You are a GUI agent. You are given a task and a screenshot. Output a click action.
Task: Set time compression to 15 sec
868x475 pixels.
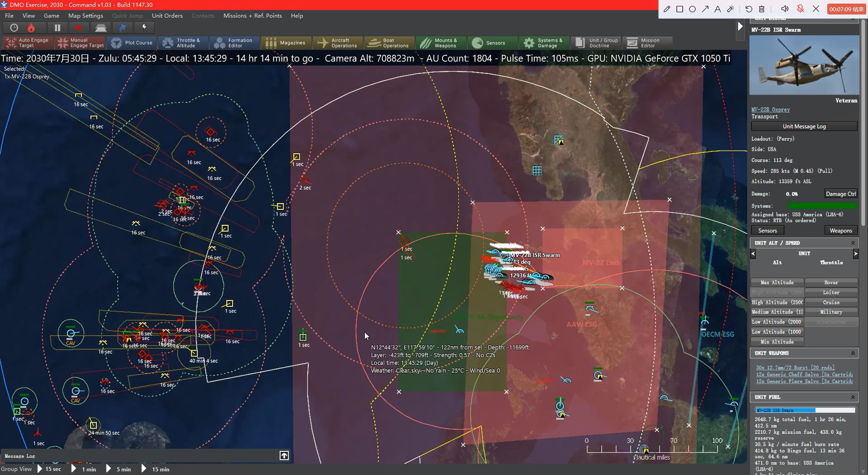coord(49,469)
